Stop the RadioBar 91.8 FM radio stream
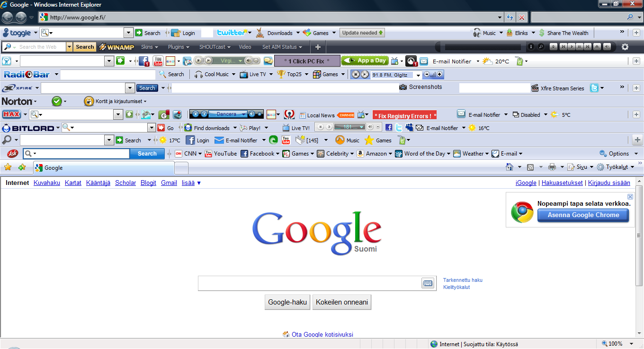Viewport: 644px width, 349px height. pos(356,74)
